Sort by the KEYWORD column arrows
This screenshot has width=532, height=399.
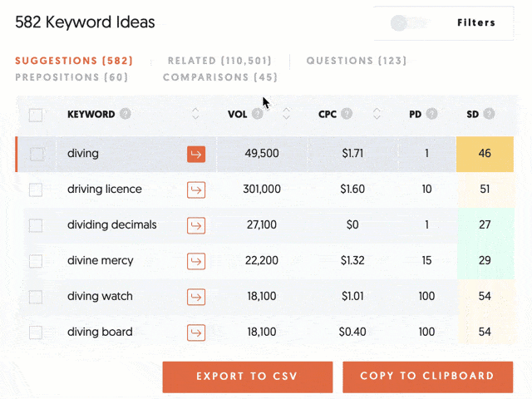click(195, 114)
